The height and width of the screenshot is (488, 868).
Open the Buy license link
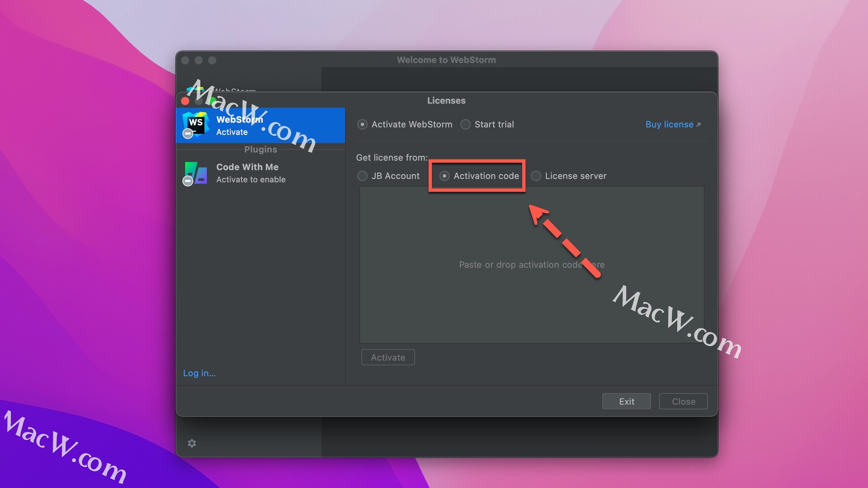point(673,124)
